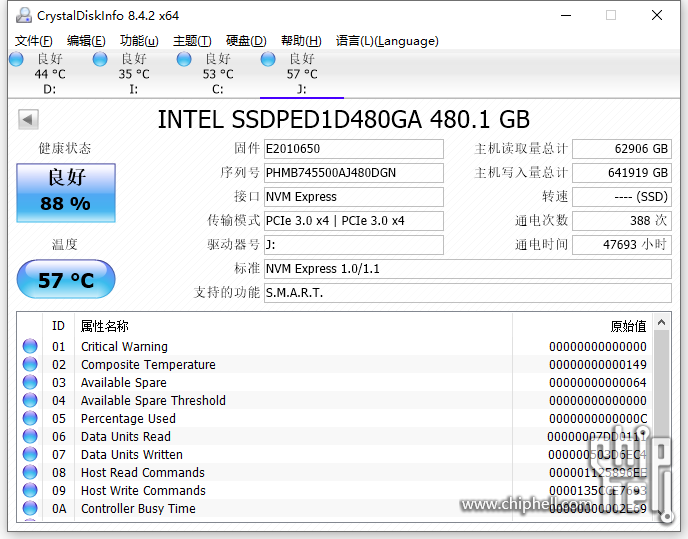
Task: Select the Controller Busy Time row
Action: (x=335, y=508)
